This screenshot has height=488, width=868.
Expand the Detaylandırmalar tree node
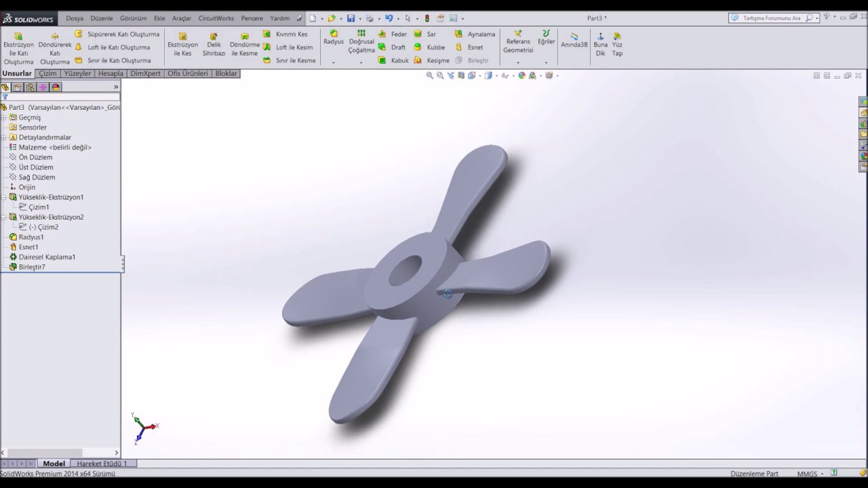(4, 138)
